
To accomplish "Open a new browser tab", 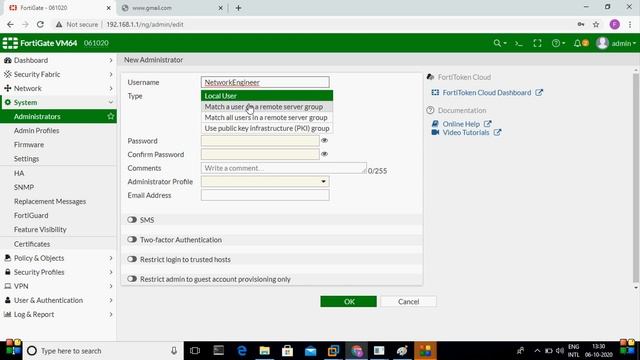I will coord(238,8).
